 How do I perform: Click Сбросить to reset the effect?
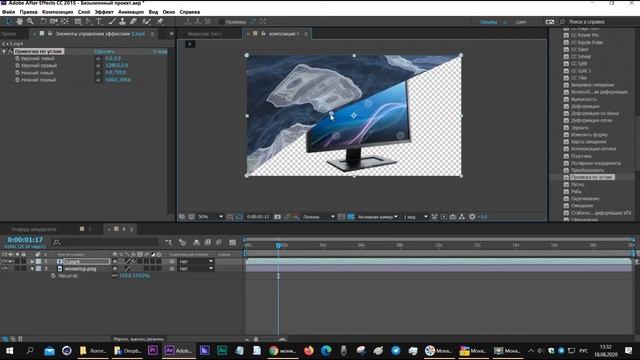104,51
